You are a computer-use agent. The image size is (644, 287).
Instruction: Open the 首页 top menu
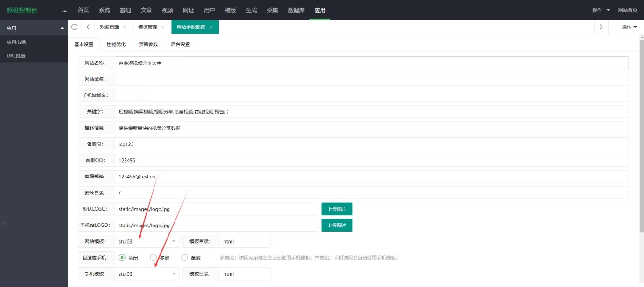coord(83,10)
